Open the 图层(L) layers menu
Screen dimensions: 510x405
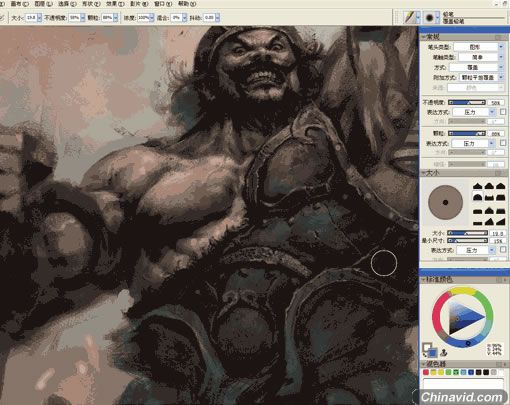[x=44, y=4]
